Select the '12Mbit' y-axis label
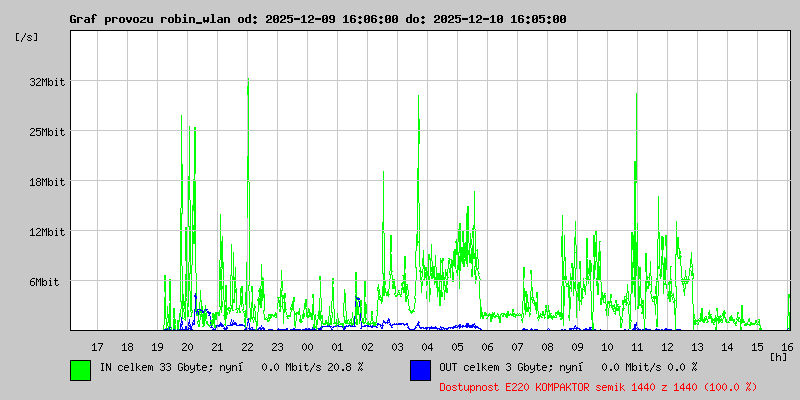Screen dimensions: 800x400 pos(47,232)
